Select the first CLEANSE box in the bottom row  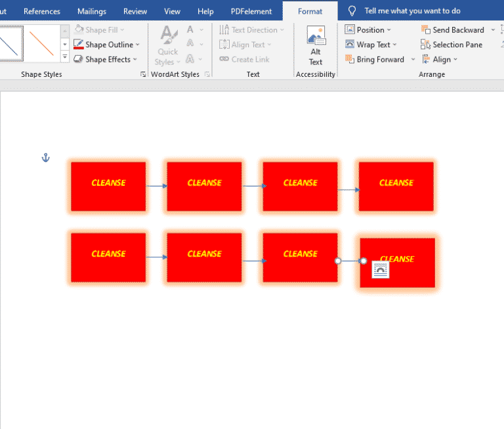coord(108,258)
